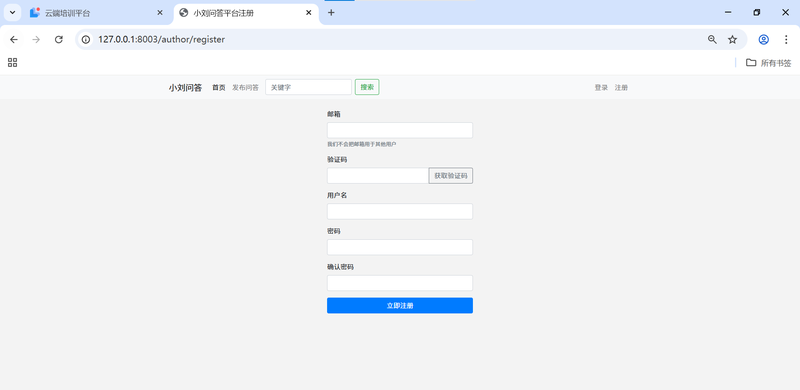Open the Chrome profile avatar
This screenshot has height=390, width=800.
(764, 39)
